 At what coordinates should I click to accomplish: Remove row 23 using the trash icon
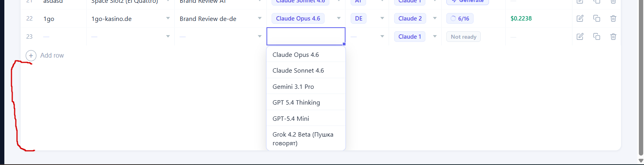click(613, 37)
